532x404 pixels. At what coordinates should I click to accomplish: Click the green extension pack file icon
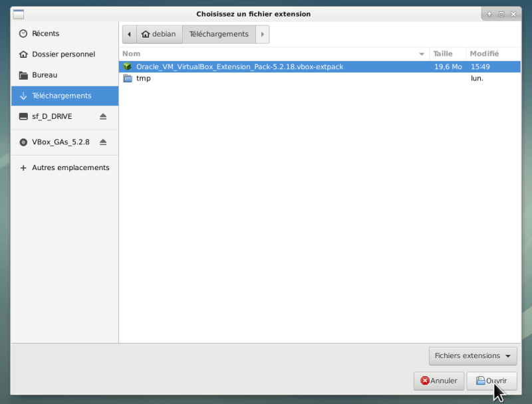tap(127, 66)
